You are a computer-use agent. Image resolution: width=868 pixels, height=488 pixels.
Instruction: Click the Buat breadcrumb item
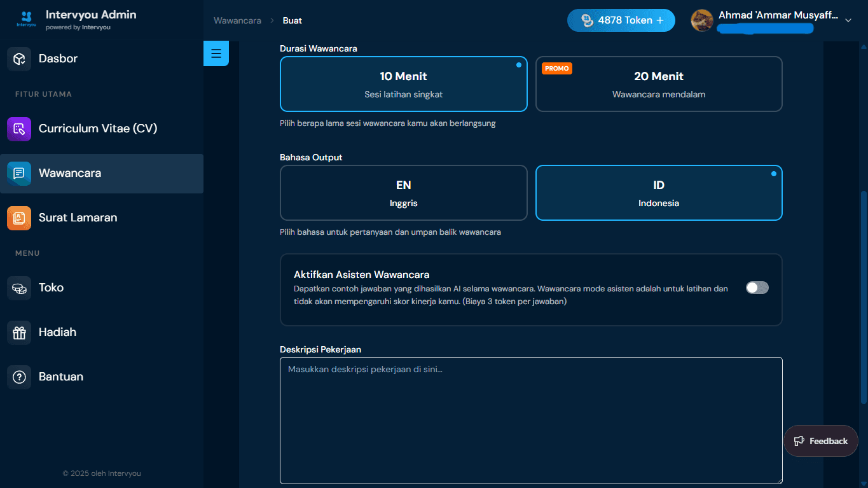point(293,20)
